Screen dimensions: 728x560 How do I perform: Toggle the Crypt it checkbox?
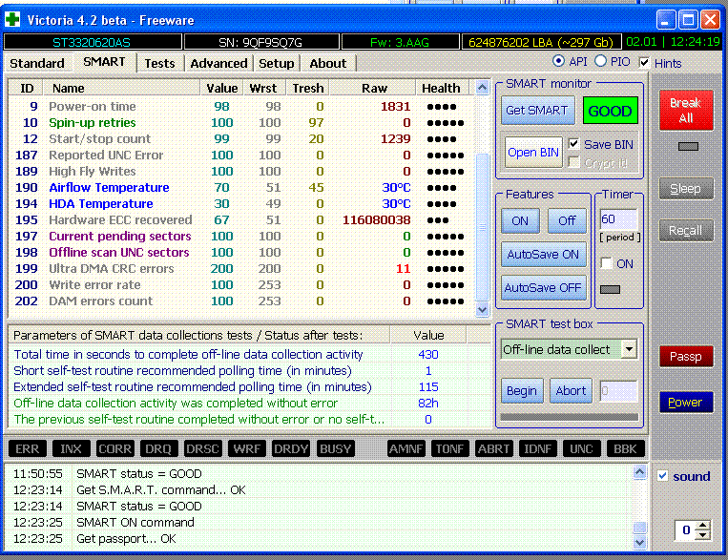(574, 162)
